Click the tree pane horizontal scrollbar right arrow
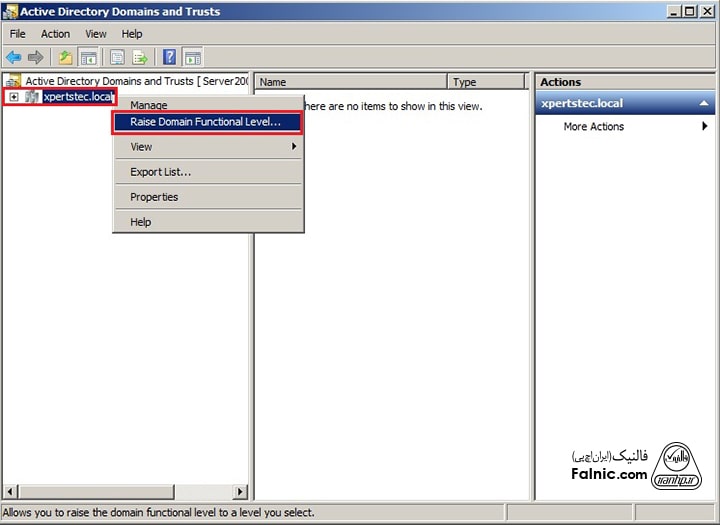720x525 pixels. (240, 492)
